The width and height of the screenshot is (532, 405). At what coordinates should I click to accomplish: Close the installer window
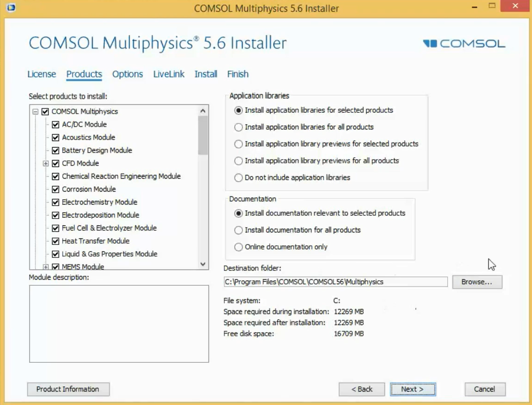516,6
